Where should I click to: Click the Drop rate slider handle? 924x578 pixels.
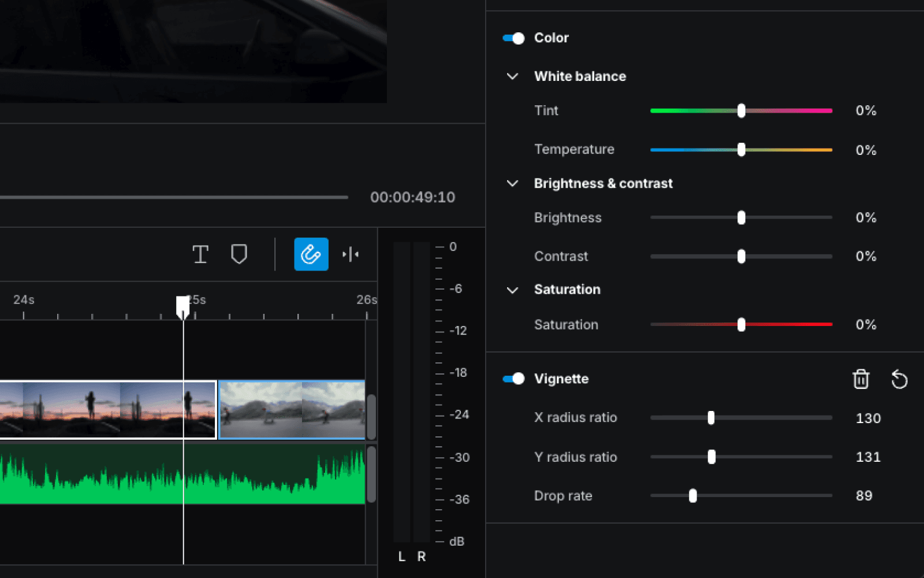pos(693,495)
